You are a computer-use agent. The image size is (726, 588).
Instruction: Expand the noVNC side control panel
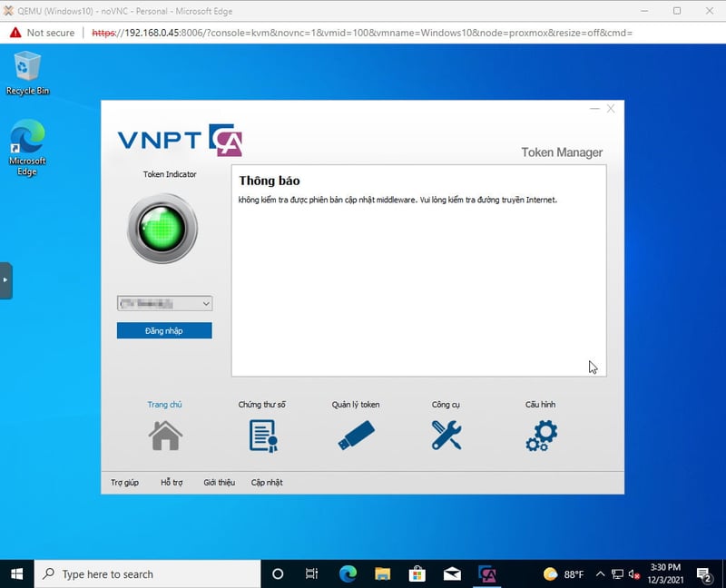pyautogui.click(x=5, y=280)
